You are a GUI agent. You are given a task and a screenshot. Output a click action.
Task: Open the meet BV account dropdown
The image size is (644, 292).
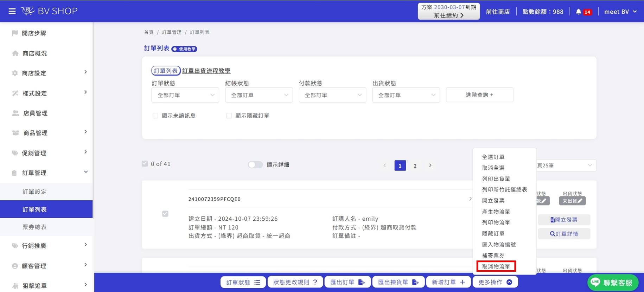(620, 12)
